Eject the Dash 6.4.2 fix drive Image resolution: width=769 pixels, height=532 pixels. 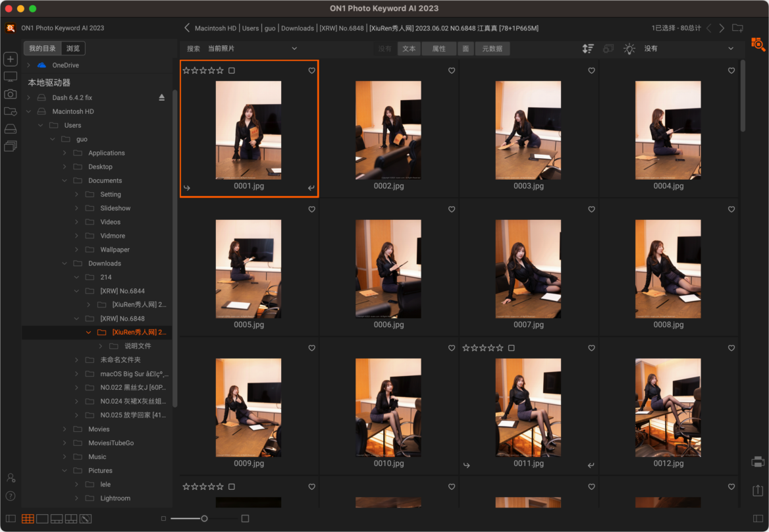pyautogui.click(x=162, y=97)
